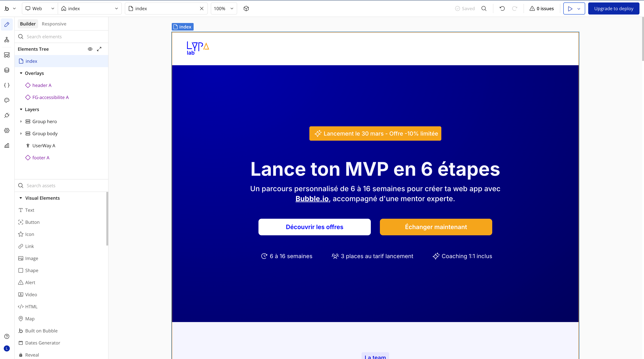The image size is (644, 359).
Task: Select the Builder tab
Action: 28,24
